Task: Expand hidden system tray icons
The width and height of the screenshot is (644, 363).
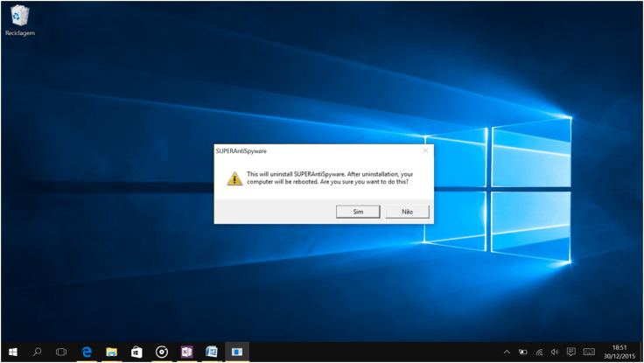Action: coord(507,352)
